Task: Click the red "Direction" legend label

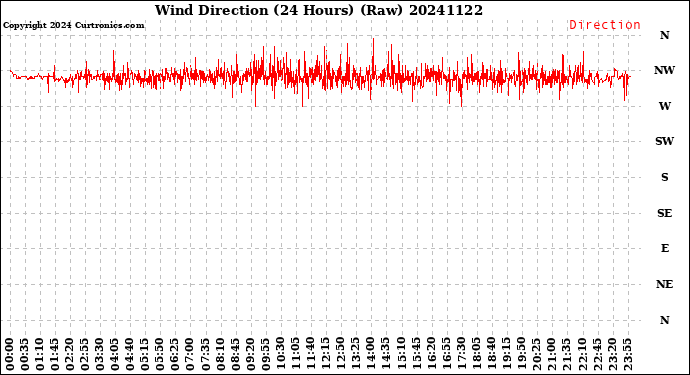Action: coord(605,25)
